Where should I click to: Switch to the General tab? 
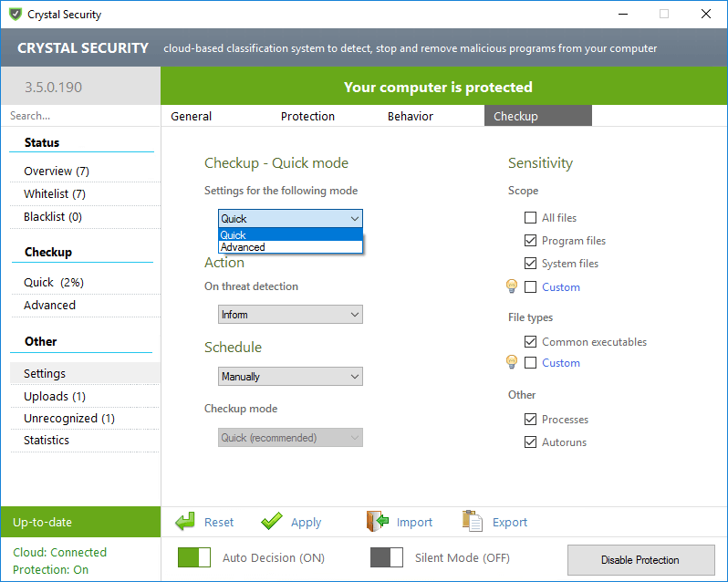[192, 116]
